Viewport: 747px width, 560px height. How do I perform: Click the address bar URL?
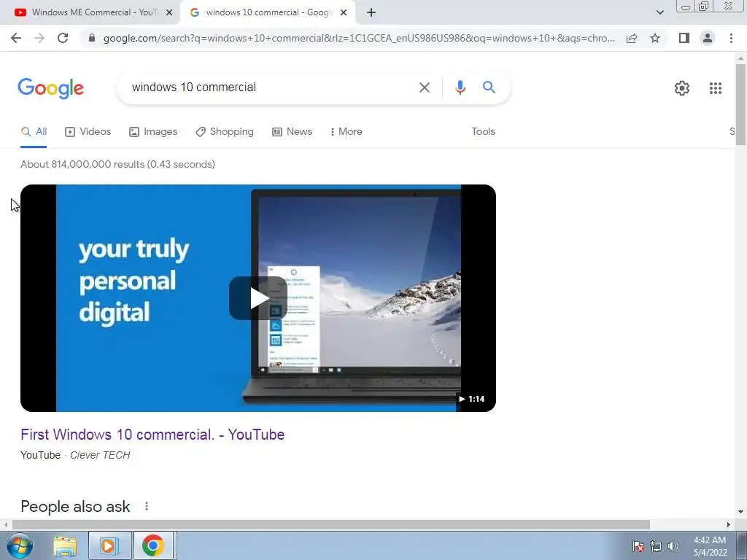(x=358, y=38)
